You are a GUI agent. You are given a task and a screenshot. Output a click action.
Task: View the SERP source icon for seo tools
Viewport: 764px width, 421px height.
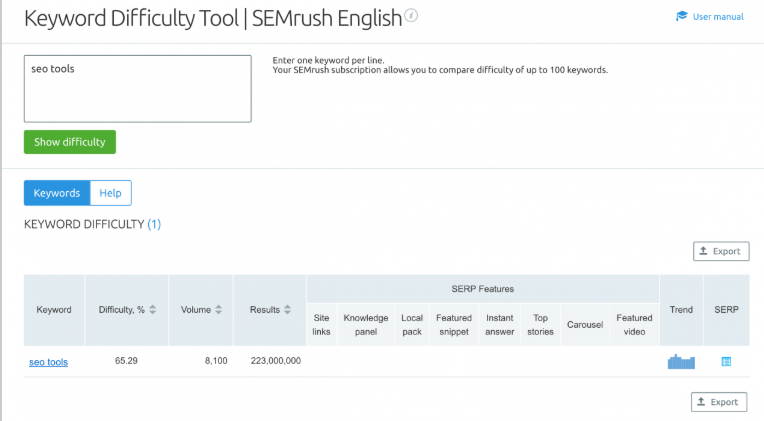click(726, 362)
